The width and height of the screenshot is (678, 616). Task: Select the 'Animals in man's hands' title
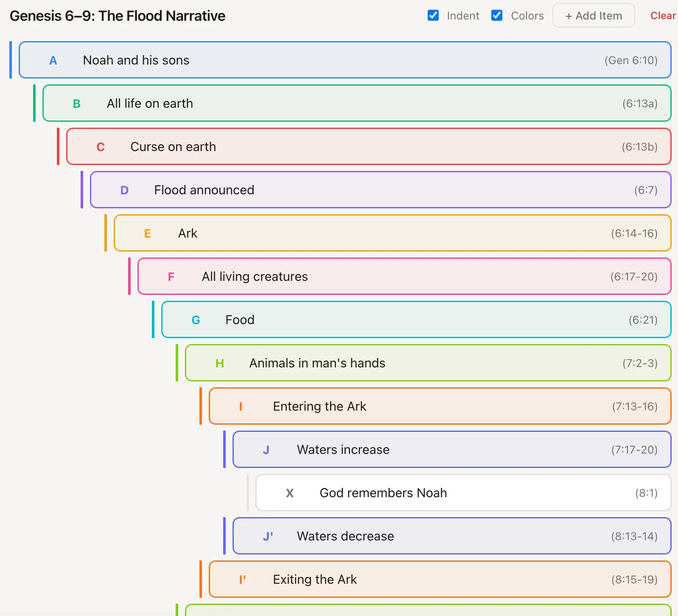tap(317, 363)
